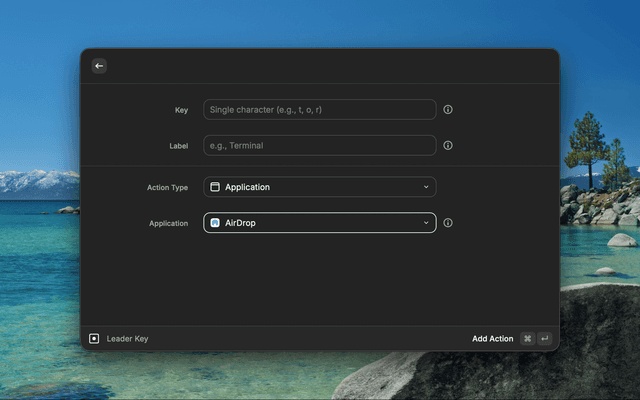Click the Leader Key logo icon
Viewport: 640px width, 400px height.
pyautogui.click(x=94, y=339)
